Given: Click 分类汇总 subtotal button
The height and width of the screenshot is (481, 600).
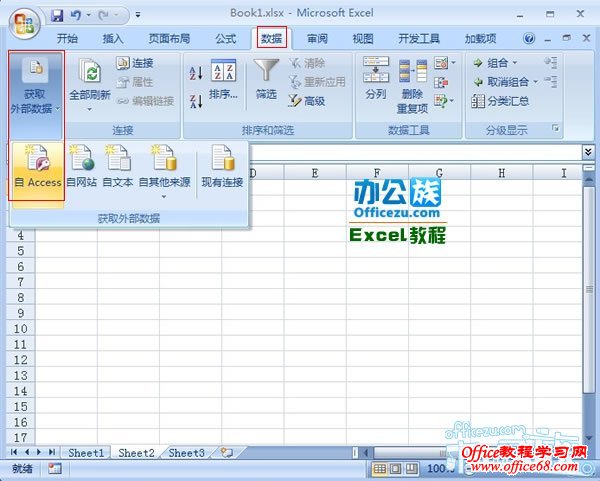Looking at the screenshot, I should [501, 101].
